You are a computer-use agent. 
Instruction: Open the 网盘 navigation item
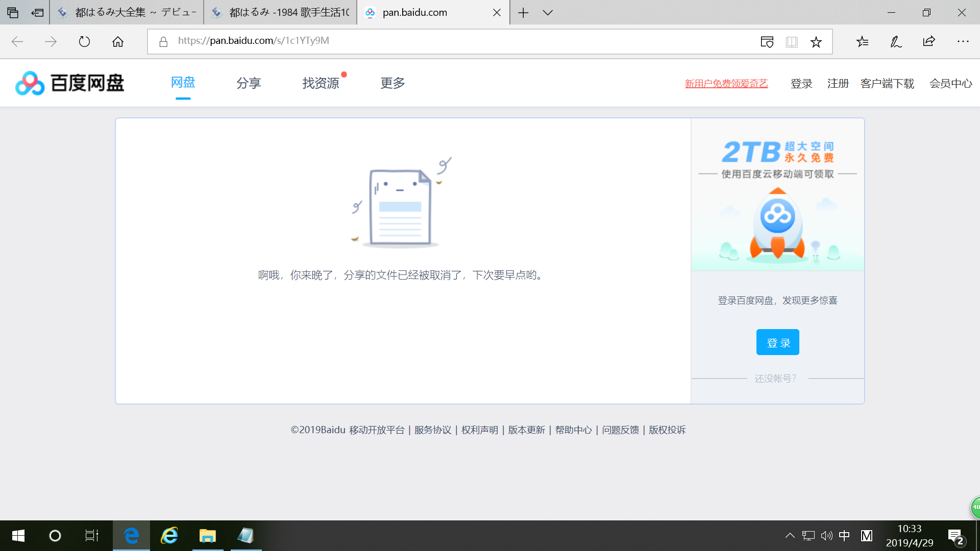[x=183, y=82]
